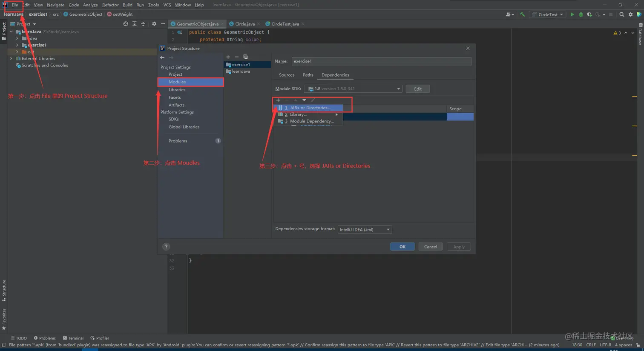Open Search Everywhere magnifier icon
Image resolution: width=644 pixels, height=351 pixels.
pos(621,14)
